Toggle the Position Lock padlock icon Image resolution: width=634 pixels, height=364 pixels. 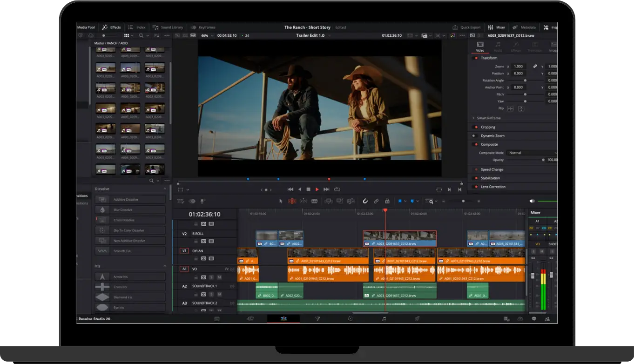(x=387, y=201)
